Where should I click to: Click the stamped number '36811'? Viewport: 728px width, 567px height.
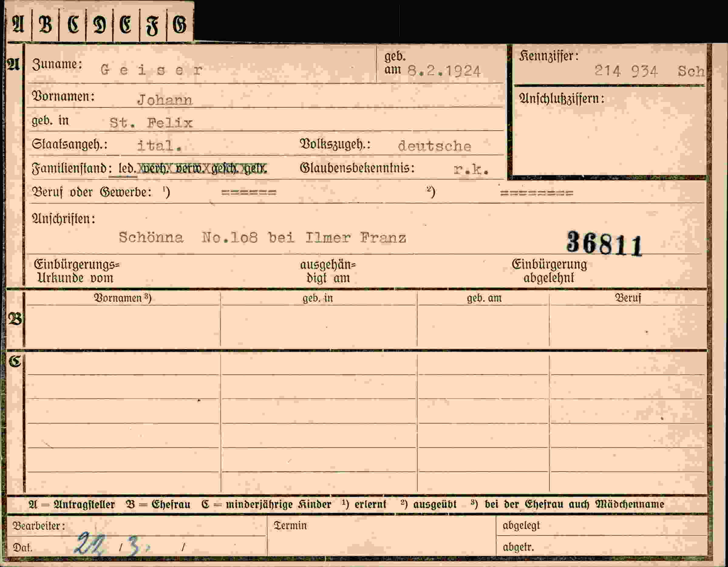[x=604, y=244]
